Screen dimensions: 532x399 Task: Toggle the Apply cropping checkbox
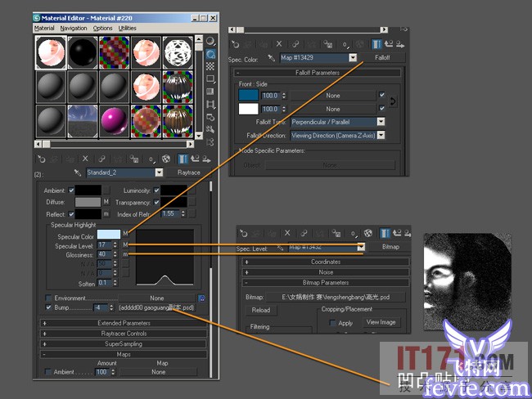(x=332, y=323)
